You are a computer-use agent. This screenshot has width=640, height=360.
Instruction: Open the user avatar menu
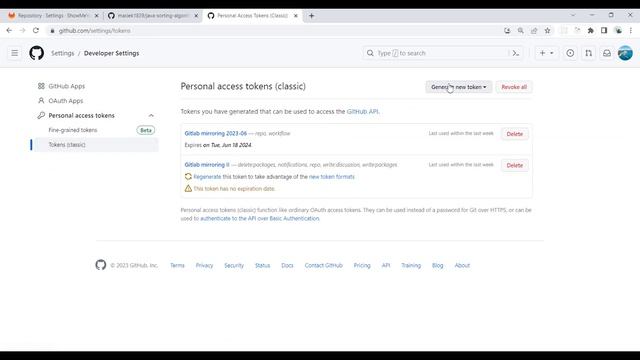point(625,53)
